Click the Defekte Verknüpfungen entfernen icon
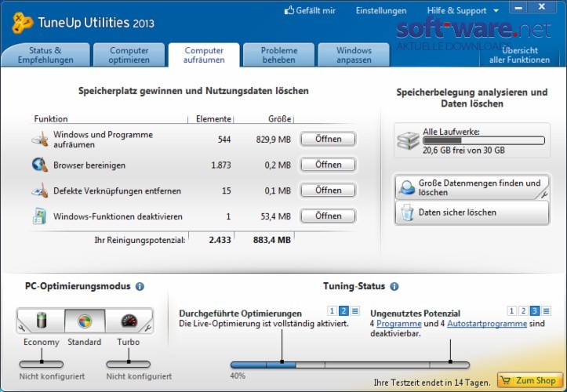The height and width of the screenshot is (392, 567). click(40, 191)
